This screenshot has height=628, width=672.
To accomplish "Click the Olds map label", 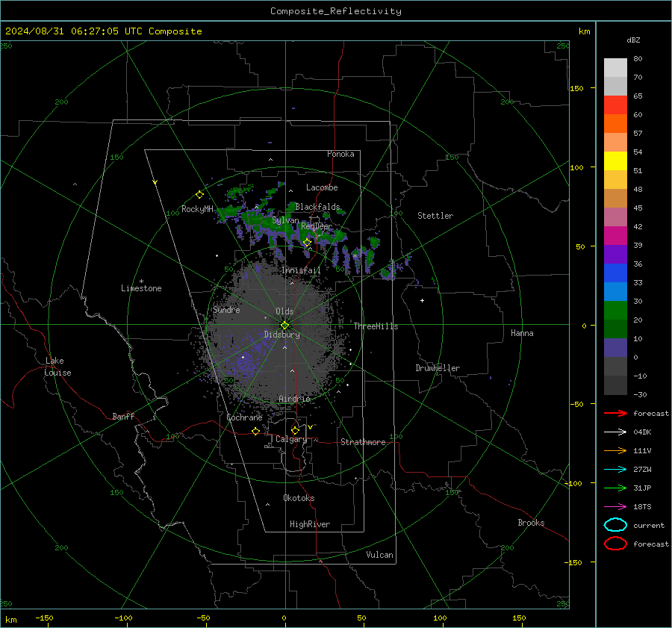I will pyautogui.click(x=284, y=311).
